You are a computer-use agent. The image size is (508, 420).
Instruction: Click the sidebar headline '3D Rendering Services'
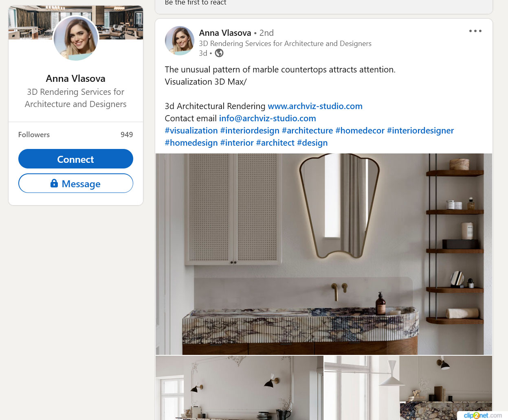pos(76,98)
